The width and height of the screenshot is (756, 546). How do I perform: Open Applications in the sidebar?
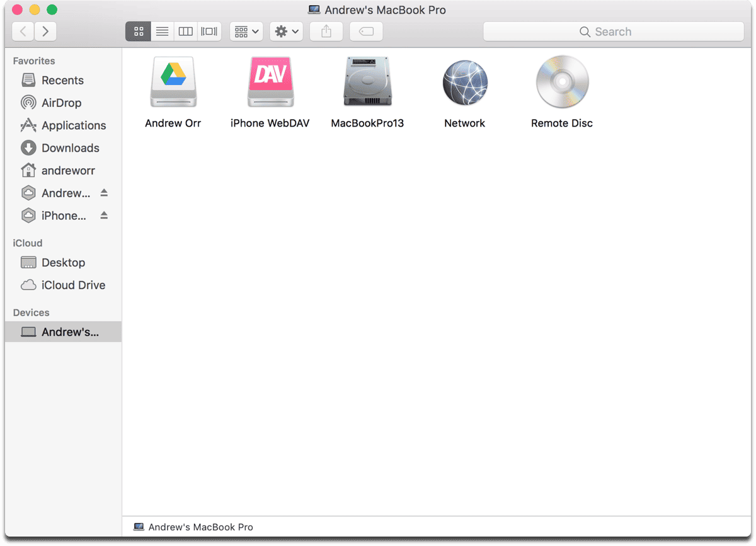[x=63, y=125]
